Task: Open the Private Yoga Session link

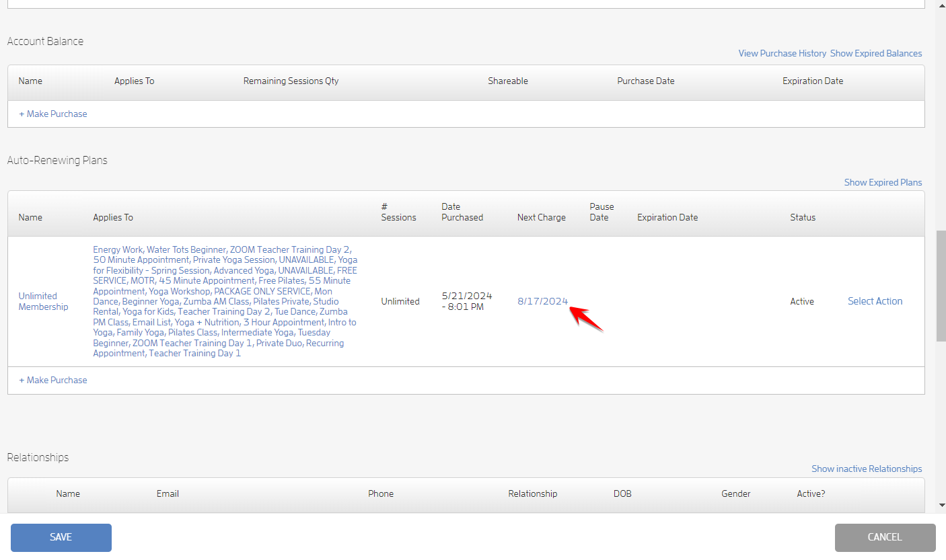Action: pos(233,259)
